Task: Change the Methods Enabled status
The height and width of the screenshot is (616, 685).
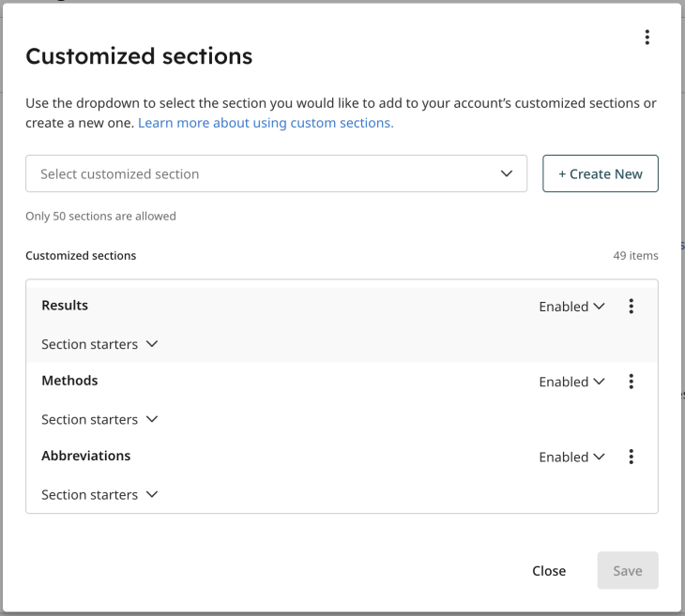Action: [571, 382]
